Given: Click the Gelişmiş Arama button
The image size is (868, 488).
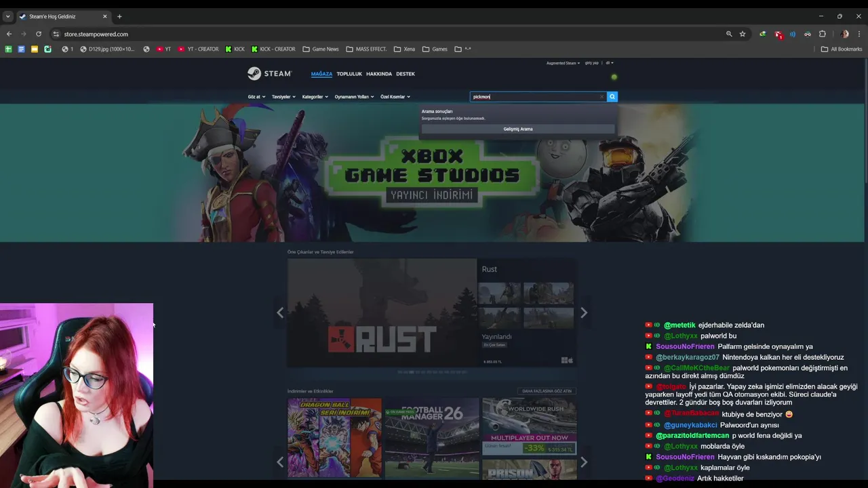Looking at the screenshot, I should (518, 129).
